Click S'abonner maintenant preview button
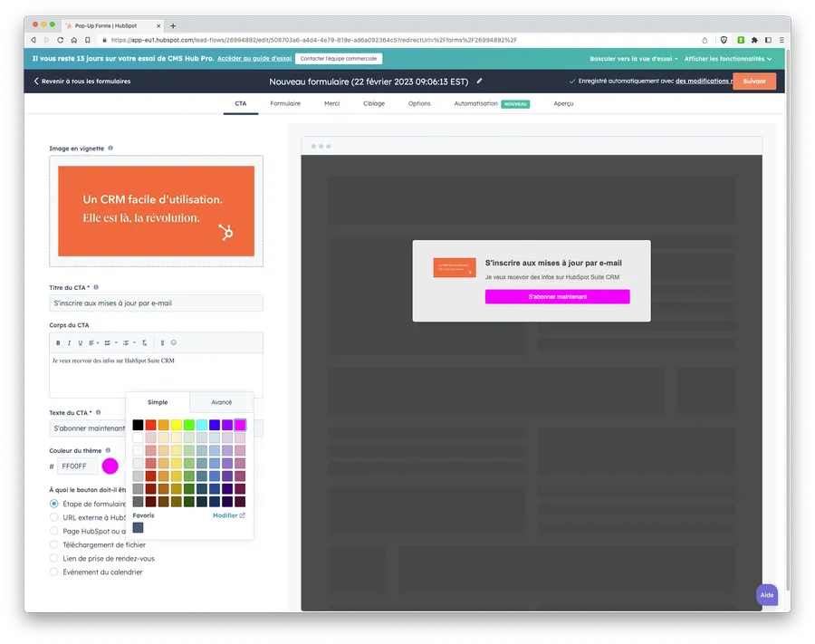815x644 pixels. [x=557, y=297]
